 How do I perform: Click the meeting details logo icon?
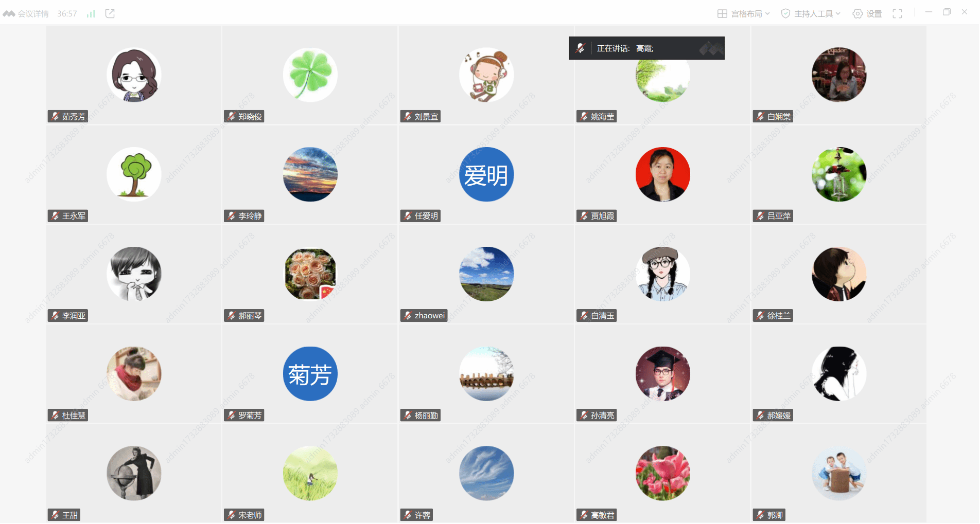click(9, 14)
